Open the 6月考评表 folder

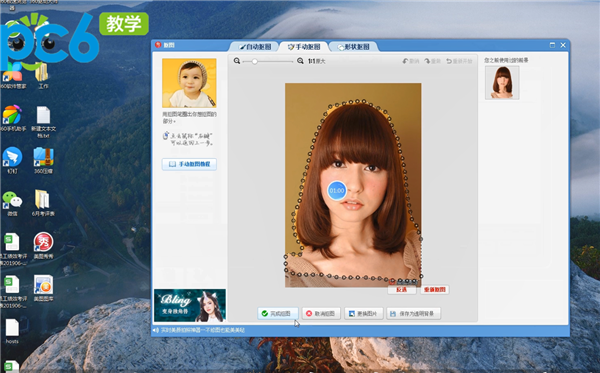43,203
